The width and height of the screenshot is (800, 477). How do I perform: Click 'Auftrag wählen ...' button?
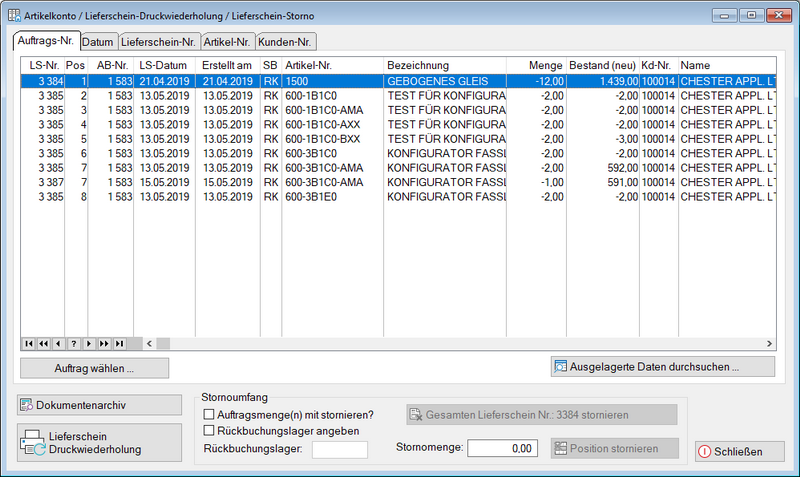coord(94,368)
